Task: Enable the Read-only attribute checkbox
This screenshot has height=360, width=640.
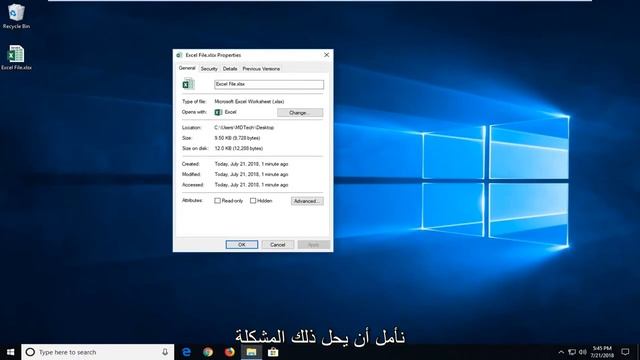Action: tap(218, 201)
